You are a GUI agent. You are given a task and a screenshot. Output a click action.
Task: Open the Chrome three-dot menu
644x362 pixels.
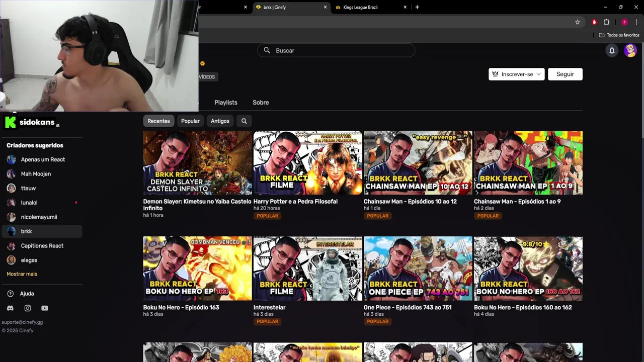tap(637, 22)
